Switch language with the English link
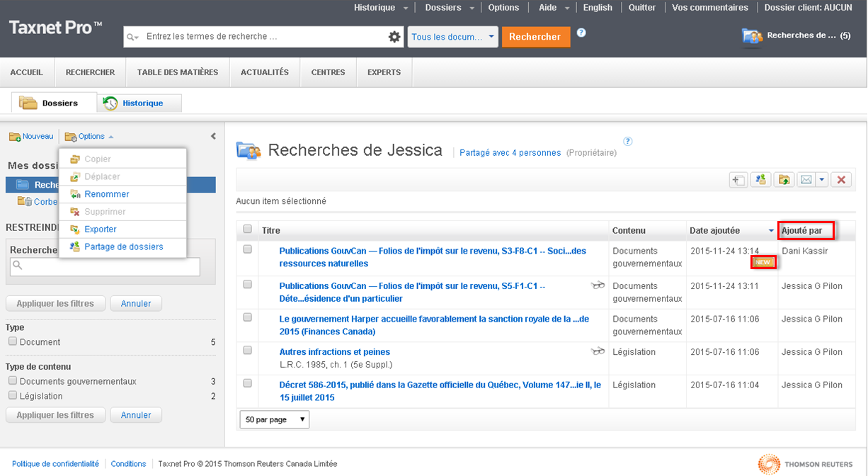The width and height of the screenshot is (868, 476). 598,8
